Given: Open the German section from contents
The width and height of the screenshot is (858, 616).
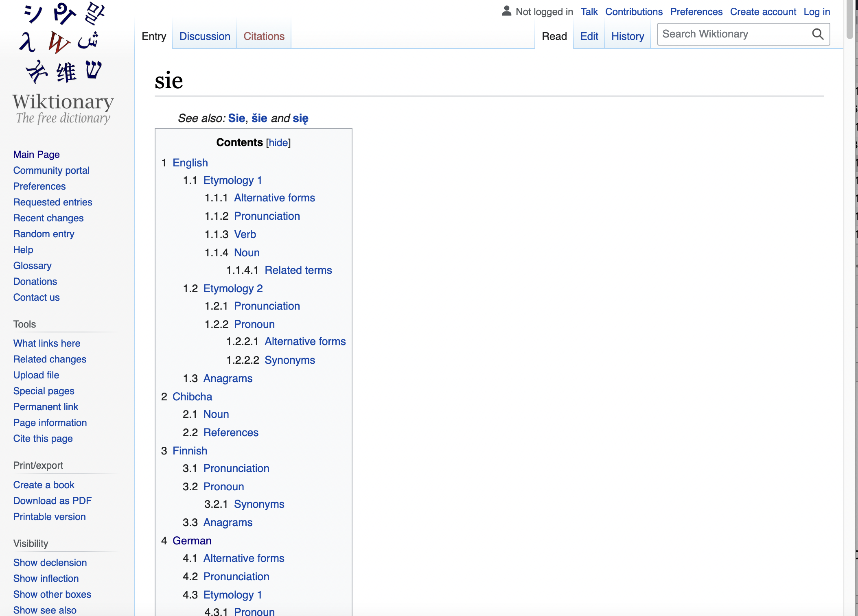Looking at the screenshot, I should click(192, 540).
